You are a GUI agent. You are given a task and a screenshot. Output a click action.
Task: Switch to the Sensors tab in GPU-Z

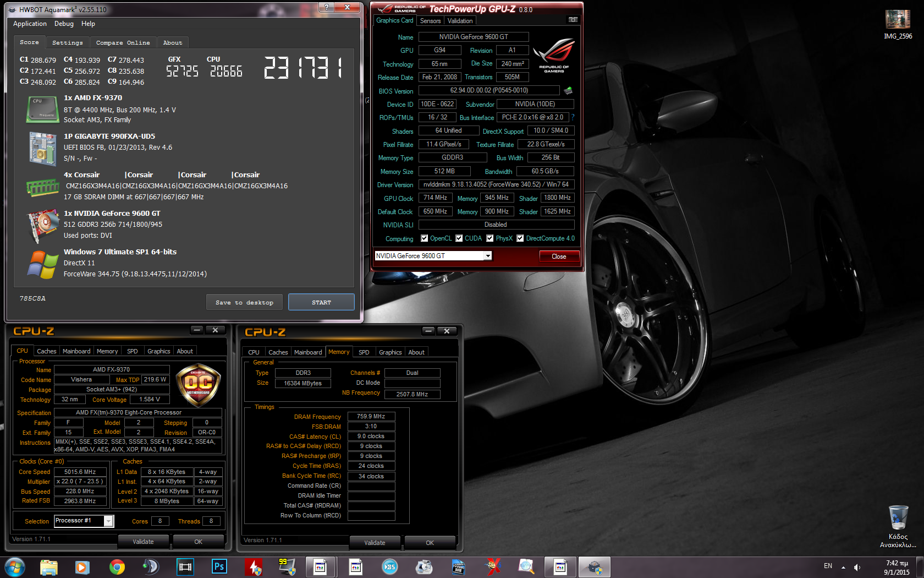(x=430, y=21)
